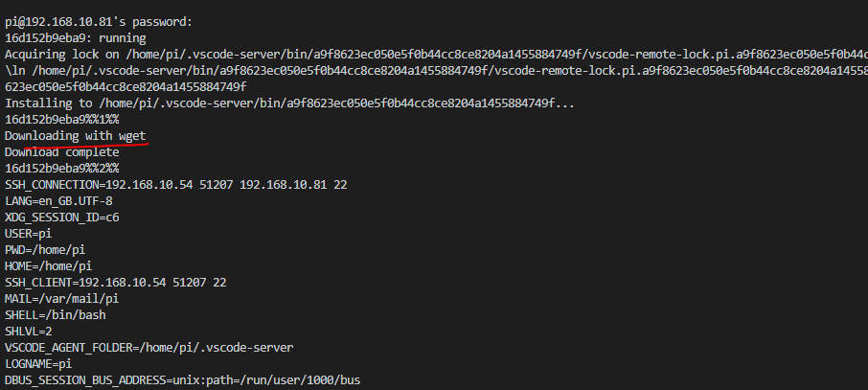
Task: Click the "Acquiring lock on" output line
Action: pyautogui.click(x=431, y=54)
